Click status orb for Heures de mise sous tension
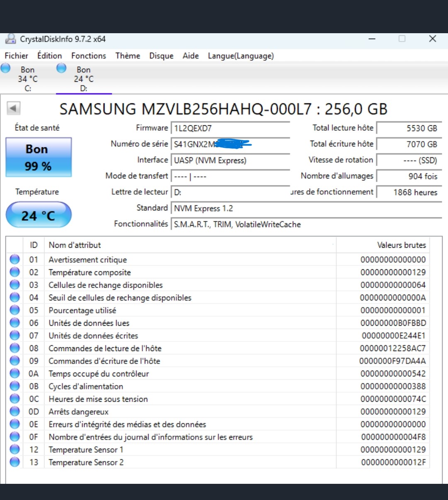Screen dimensions: 448x500 point(15,399)
